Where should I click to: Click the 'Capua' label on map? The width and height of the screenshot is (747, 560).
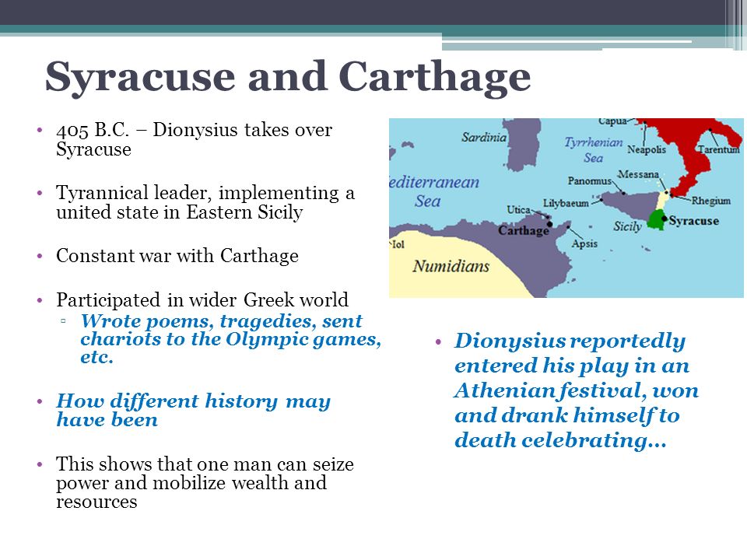tap(612, 121)
